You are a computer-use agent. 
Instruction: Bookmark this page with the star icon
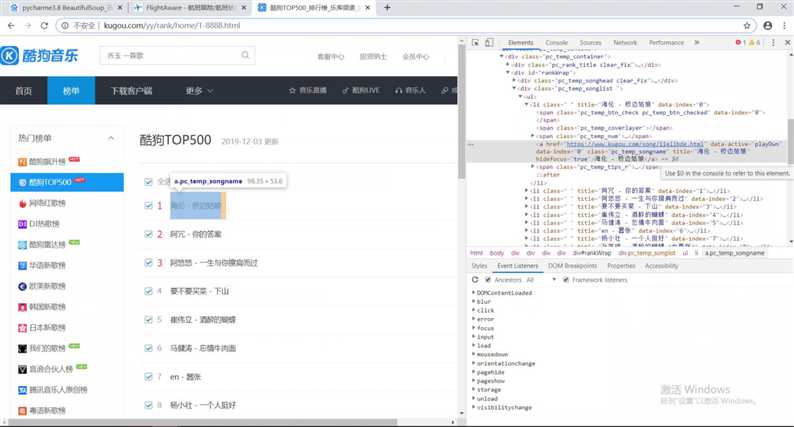747,25
